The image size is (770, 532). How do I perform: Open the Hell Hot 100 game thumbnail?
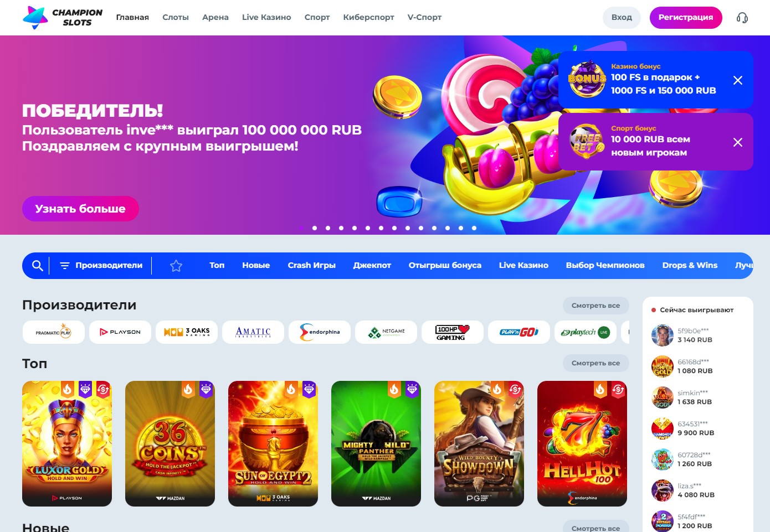click(582, 443)
